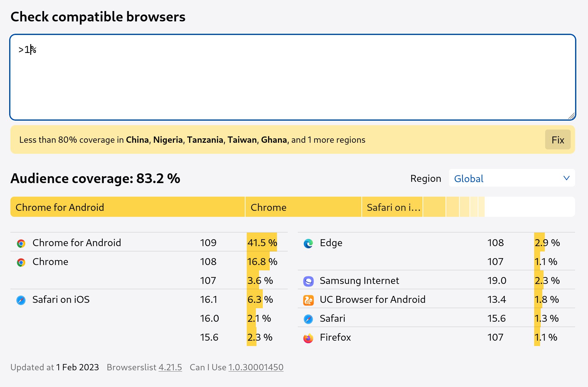Click the Edge browser icon
Screen dimensions: 588x387
[308, 243]
